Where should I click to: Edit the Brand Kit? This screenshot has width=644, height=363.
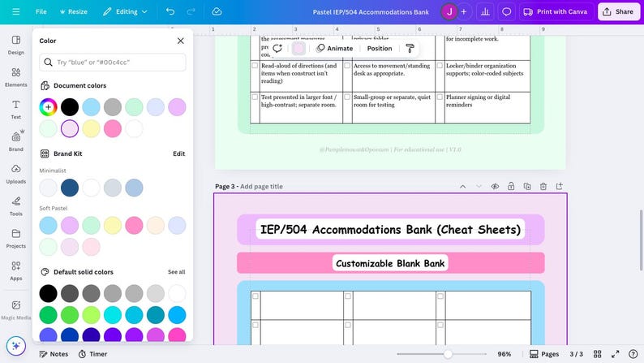179,153
